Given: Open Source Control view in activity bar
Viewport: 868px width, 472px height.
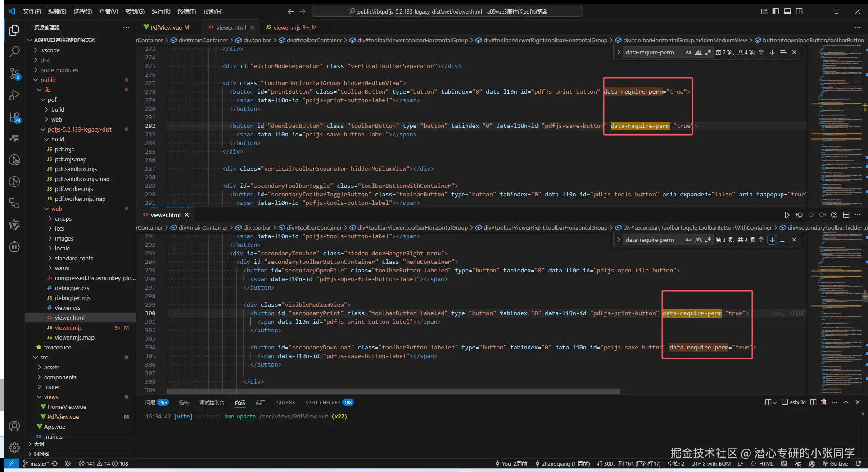Looking at the screenshot, I should (14, 73).
